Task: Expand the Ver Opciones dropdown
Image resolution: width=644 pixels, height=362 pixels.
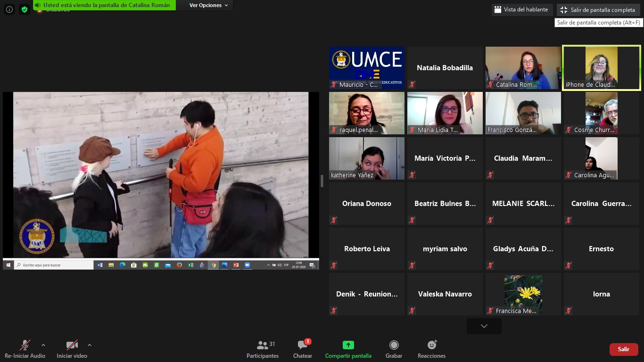Action: point(208,5)
